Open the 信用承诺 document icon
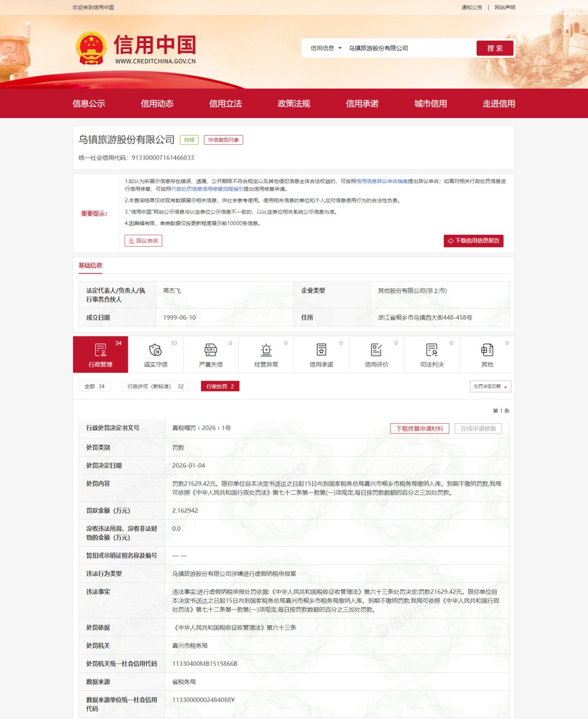The width and height of the screenshot is (588, 719). [321, 350]
